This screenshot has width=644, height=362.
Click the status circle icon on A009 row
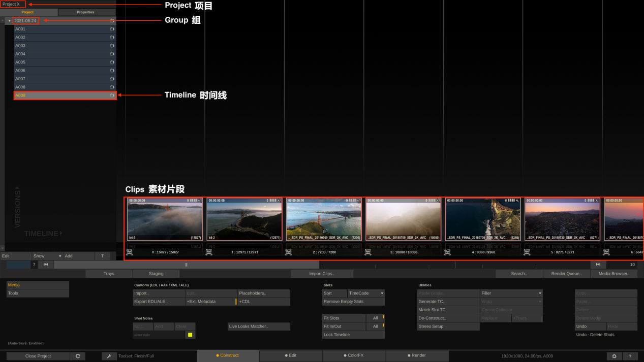(112, 95)
